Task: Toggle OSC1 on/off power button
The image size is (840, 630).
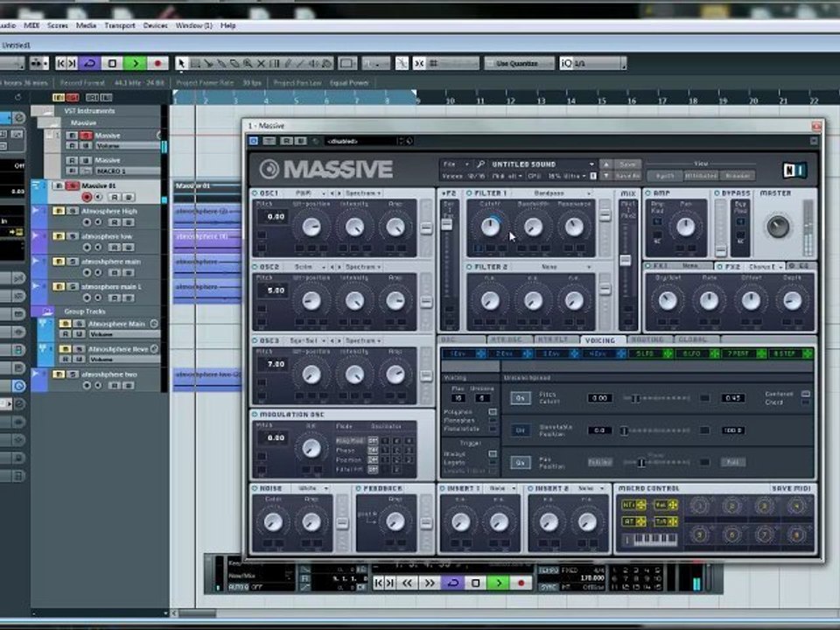Action: [x=255, y=192]
